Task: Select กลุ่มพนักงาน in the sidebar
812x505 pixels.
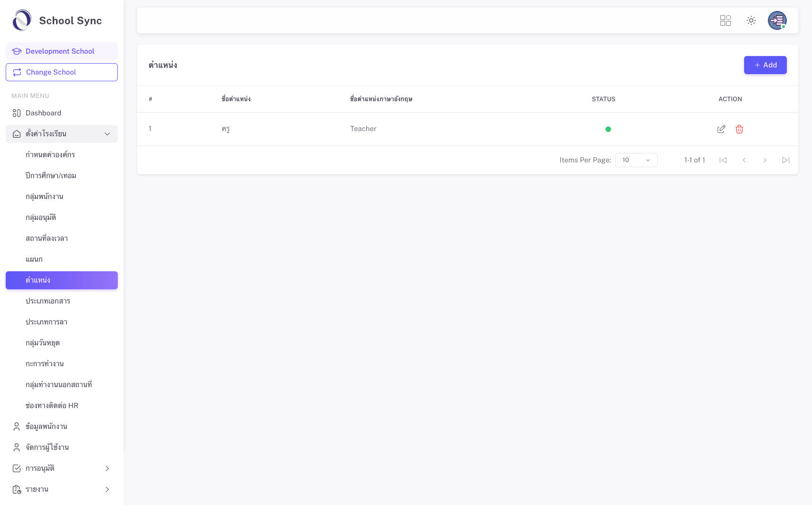Action: tap(62, 197)
